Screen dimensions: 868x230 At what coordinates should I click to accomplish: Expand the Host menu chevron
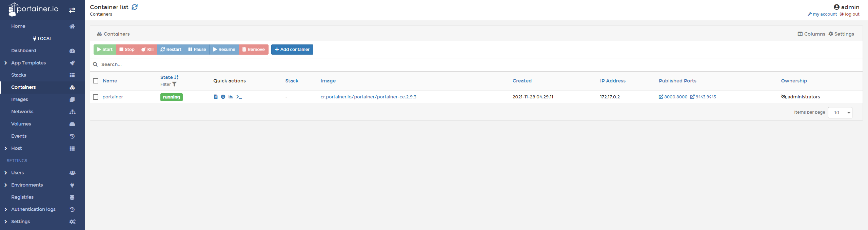coord(6,149)
